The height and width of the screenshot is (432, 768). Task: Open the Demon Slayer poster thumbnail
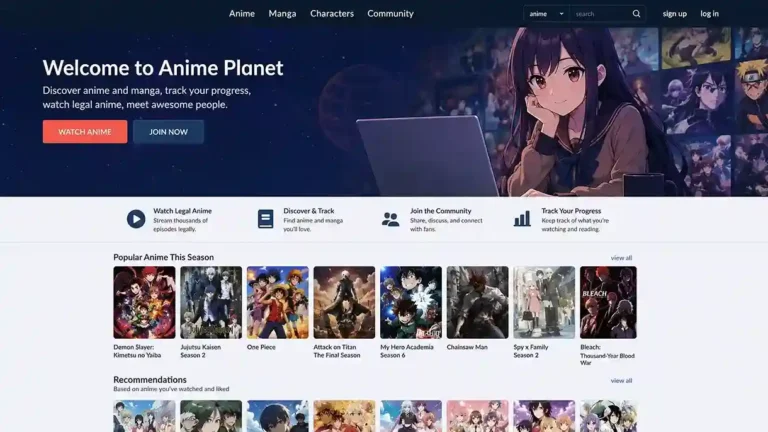point(144,302)
